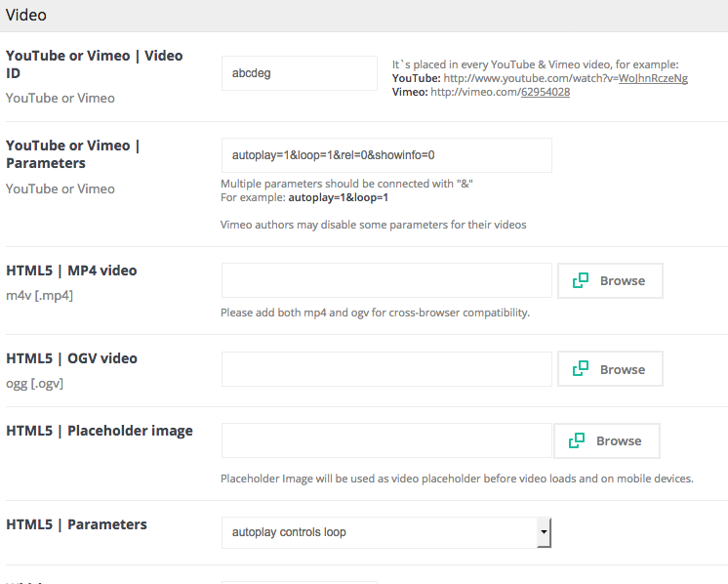728x584 pixels.
Task: Click the HTML5 Parameters dropdown arrow
Action: [544, 532]
